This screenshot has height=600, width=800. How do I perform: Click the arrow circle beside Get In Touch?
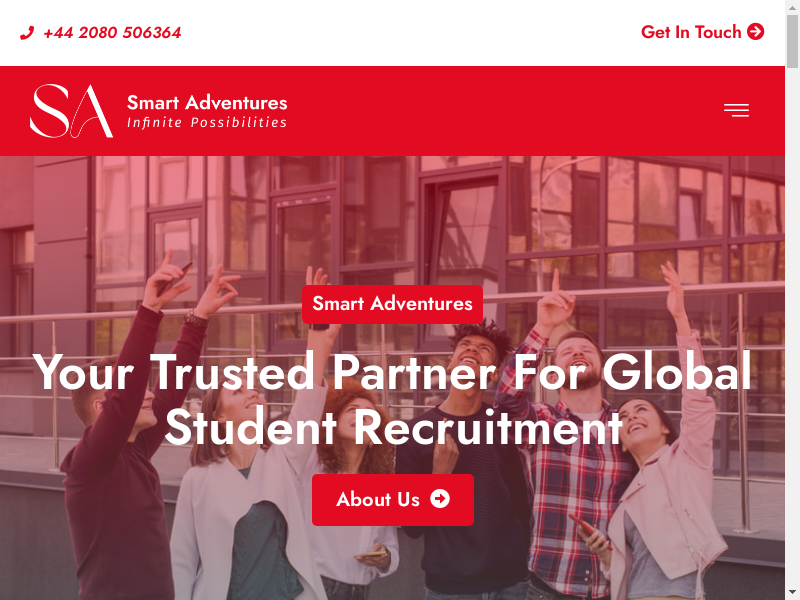756,32
